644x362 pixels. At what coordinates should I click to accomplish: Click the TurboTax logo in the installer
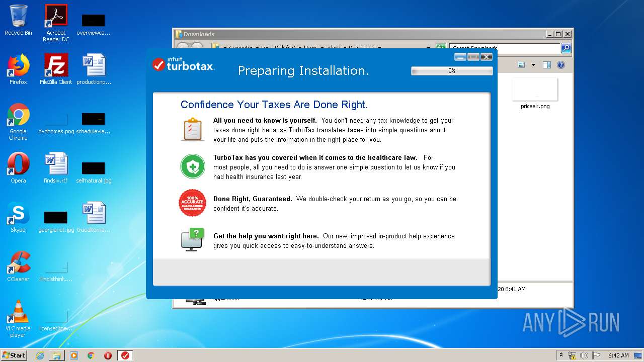[184, 64]
